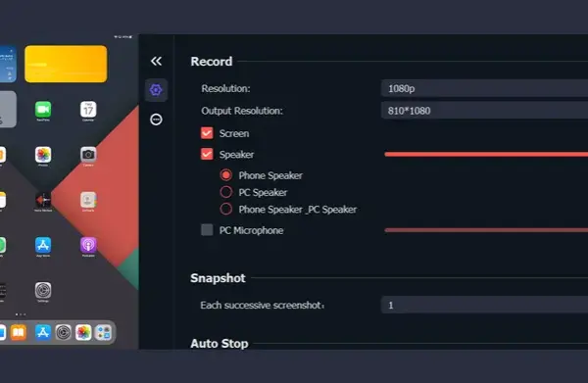Tap the home screen page dots on iPad

point(21,314)
